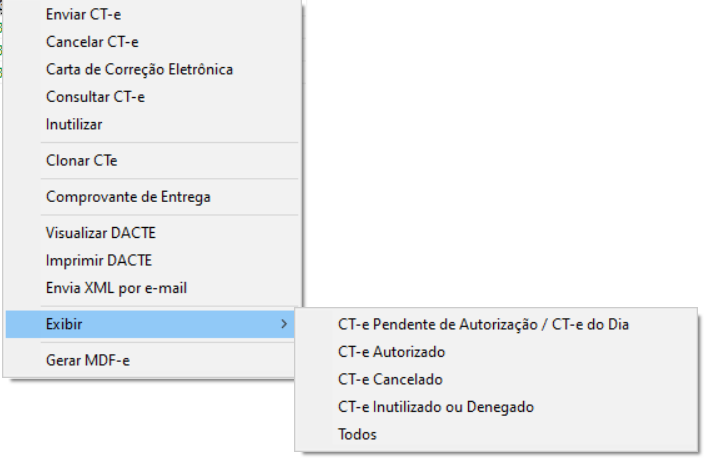This screenshot has width=706, height=459.
Task: Select Todos in the Exibir submenu
Action: 358,434
